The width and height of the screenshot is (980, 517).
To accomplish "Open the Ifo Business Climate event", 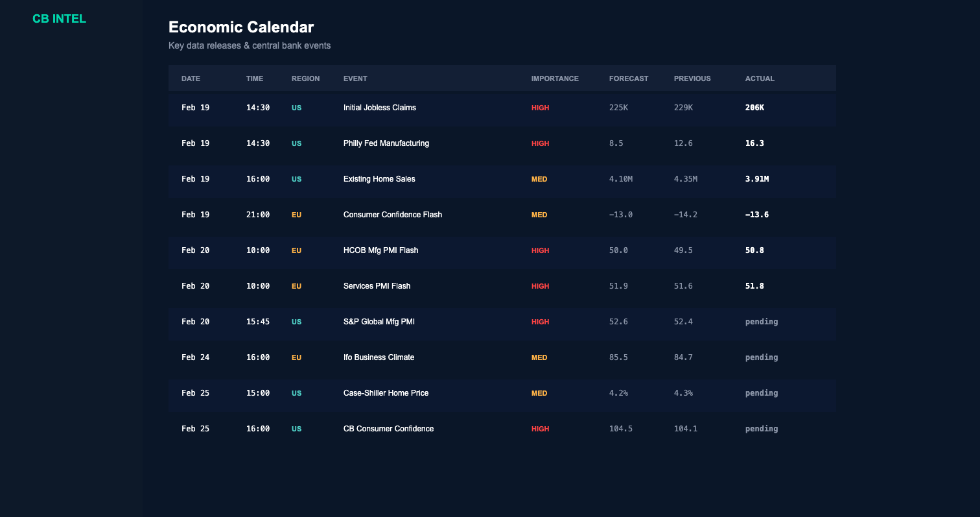I will (379, 357).
